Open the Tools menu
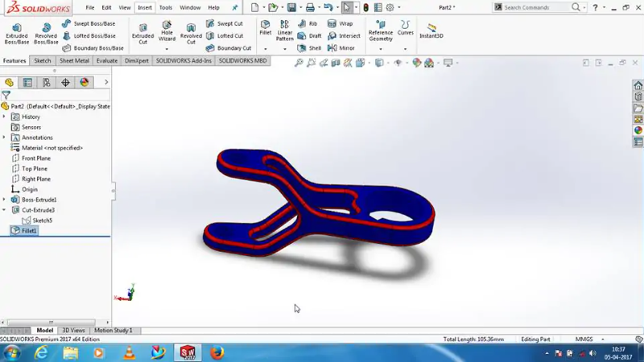 point(165,7)
